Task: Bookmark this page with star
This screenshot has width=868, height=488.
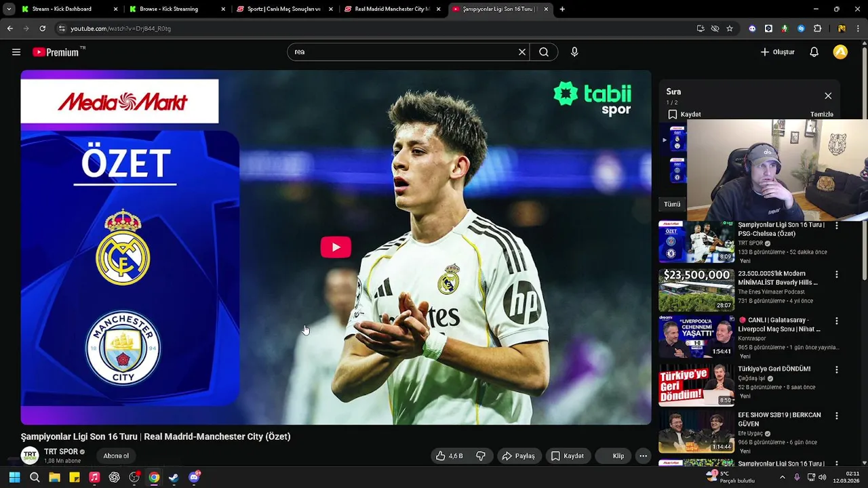Action: coord(730,28)
